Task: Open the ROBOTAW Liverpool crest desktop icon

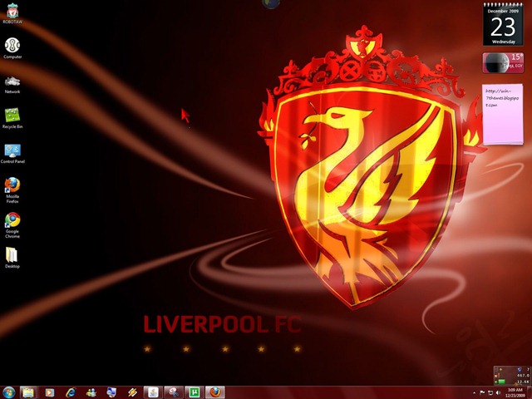Action: coord(12,13)
